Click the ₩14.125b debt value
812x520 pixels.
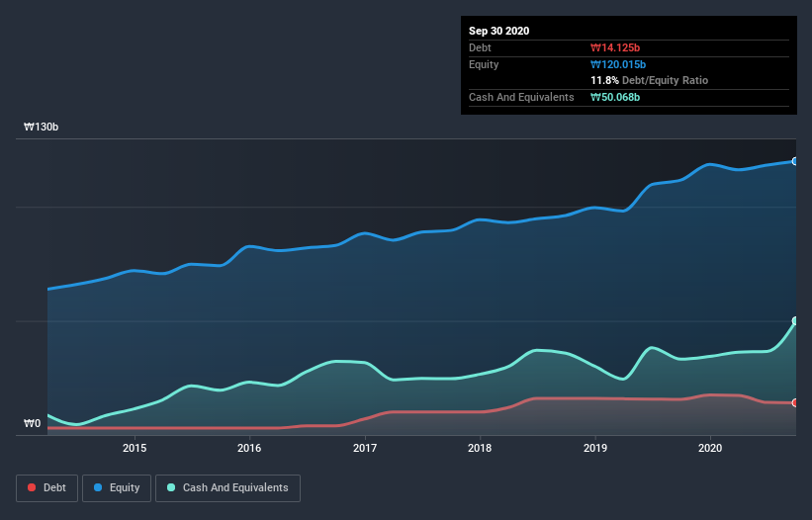click(x=615, y=47)
